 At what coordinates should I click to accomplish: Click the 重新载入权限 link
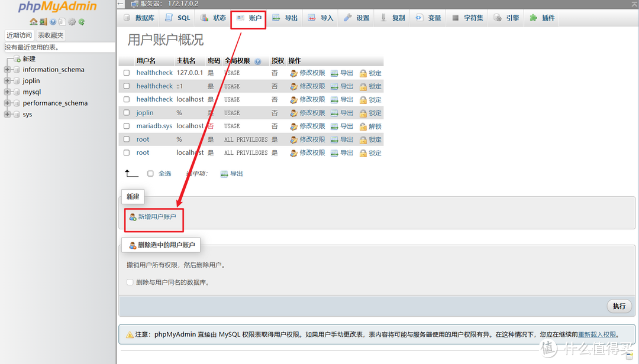[597, 334]
